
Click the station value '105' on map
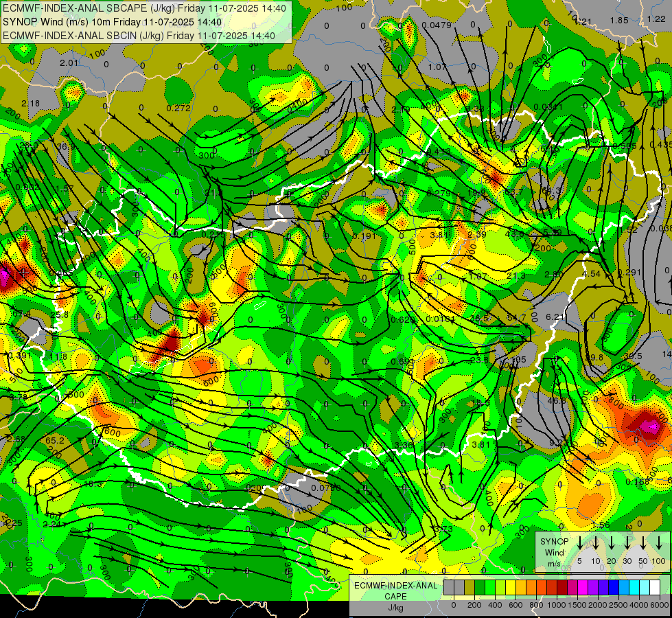[x=518, y=359]
